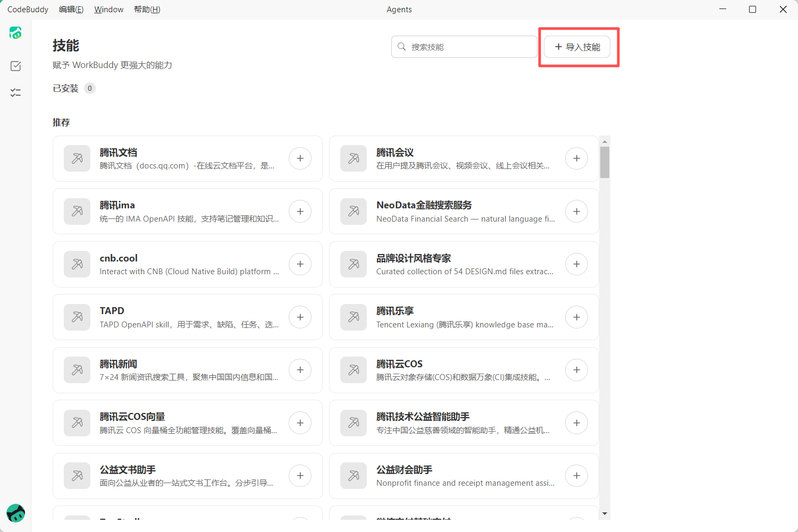Open the cnb.cool skill title
798x532 pixels.
point(119,258)
